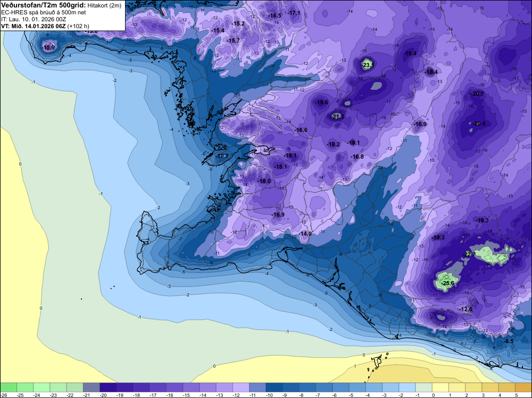Viewport: 532px width, 398px height.
Task: Click the -18.2 temperature label
Action: point(333,144)
